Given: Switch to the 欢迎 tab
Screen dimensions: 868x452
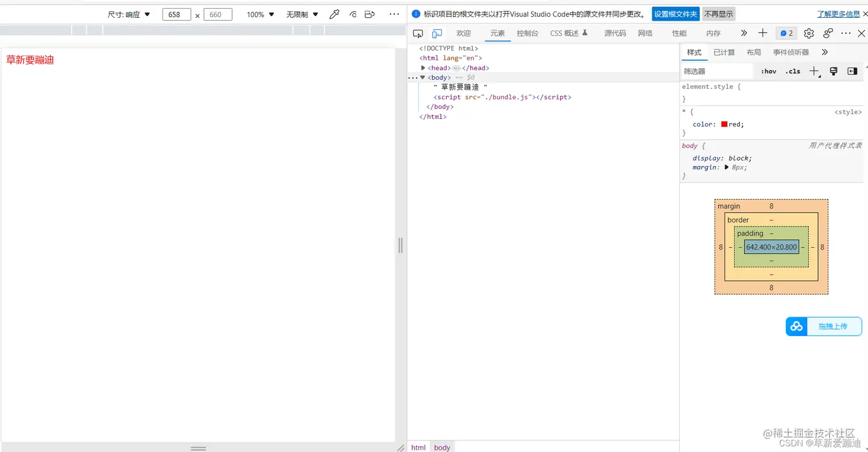Looking at the screenshot, I should tap(463, 33).
